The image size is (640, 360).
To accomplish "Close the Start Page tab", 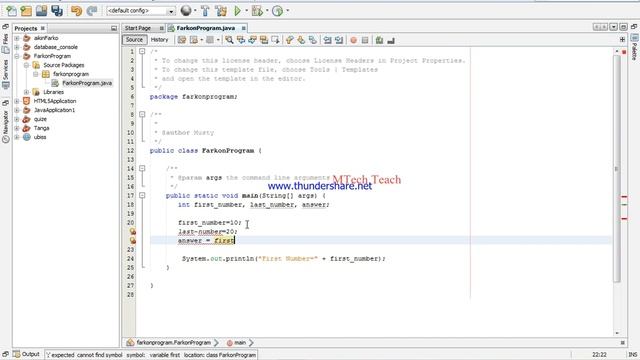I will click(x=162, y=28).
